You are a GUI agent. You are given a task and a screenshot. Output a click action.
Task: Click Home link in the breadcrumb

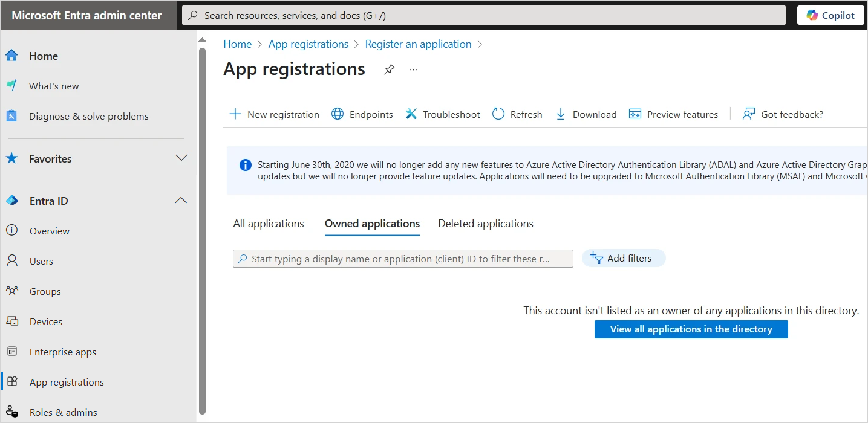[x=237, y=44]
